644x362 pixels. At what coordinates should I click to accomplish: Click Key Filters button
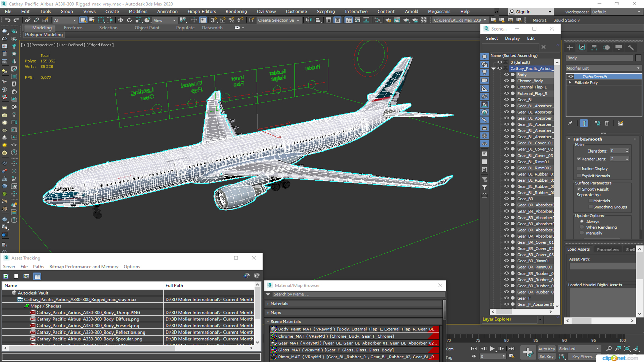[583, 357]
